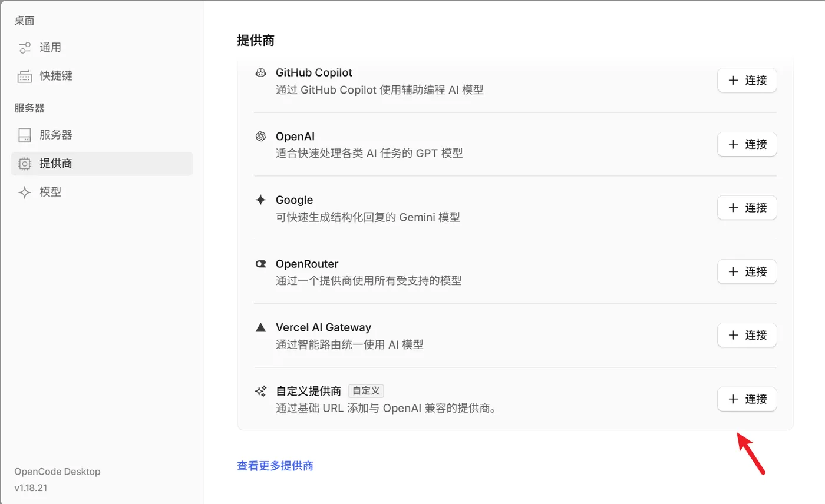Connect the GitHub Copilot provider
This screenshot has height=504, width=825.
[x=747, y=80]
